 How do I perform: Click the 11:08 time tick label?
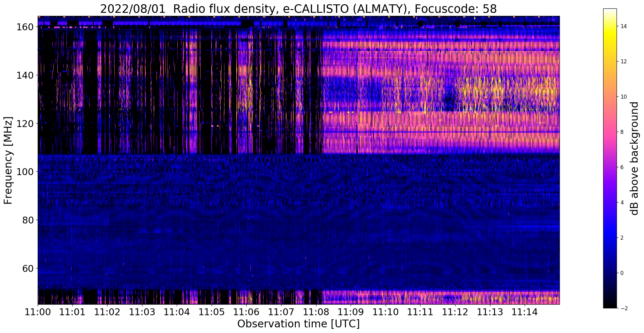tap(316, 311)
